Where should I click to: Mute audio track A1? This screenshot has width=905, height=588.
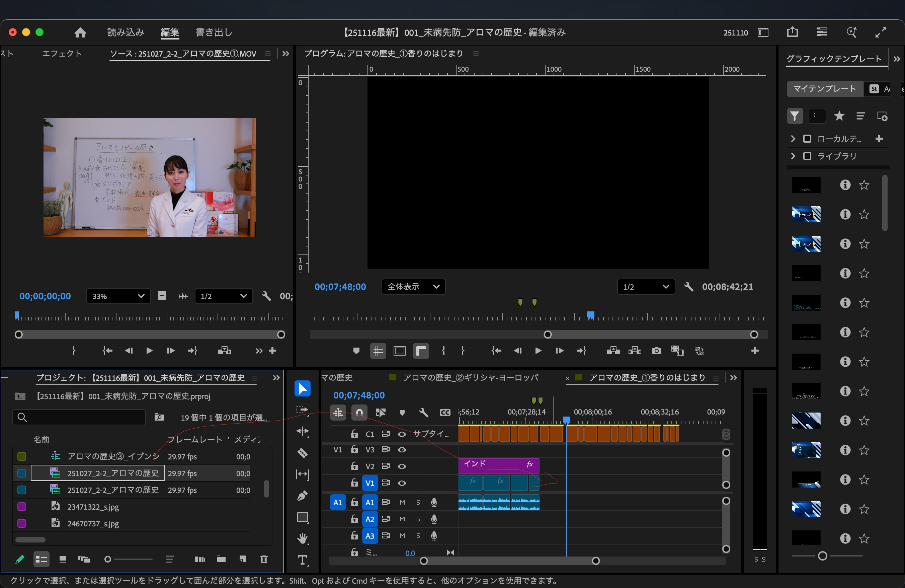click(402, 502)
